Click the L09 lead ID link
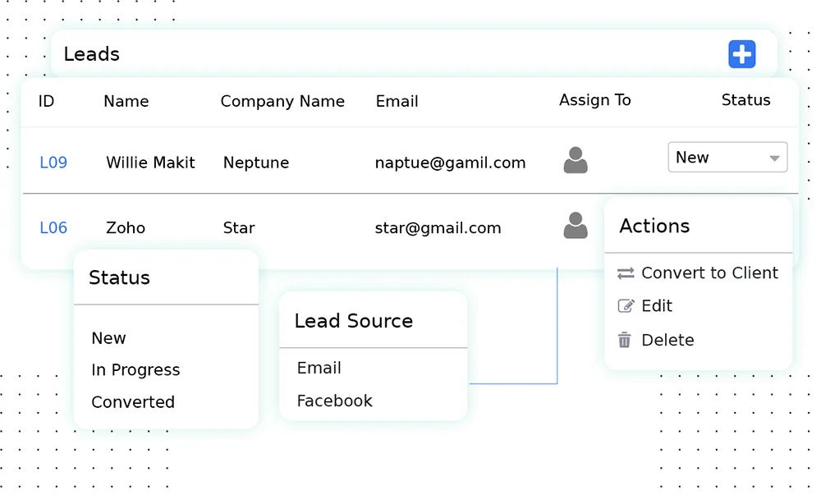Viewport: 821px width, 504px height. coord(53,163)
